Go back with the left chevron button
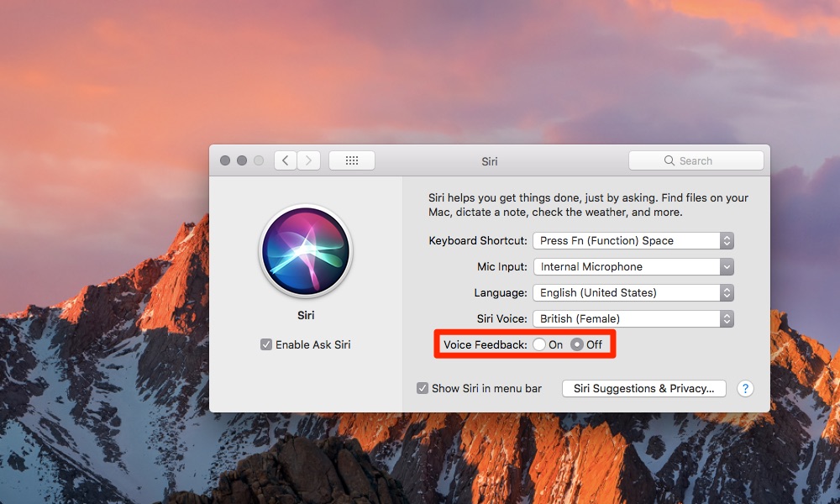The height and width of the screenshot is (504, 840). pyautogui.click(x=286, y=160)
